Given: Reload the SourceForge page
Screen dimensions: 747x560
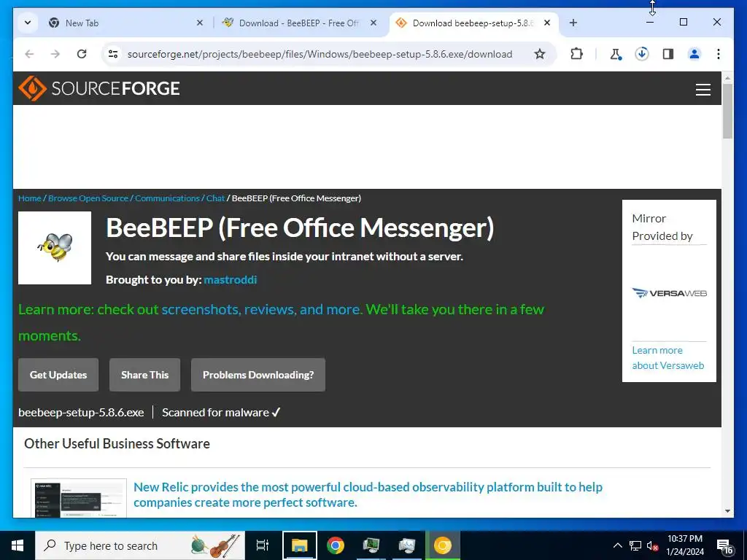Looking at the screenshot, I should (82, 54).
